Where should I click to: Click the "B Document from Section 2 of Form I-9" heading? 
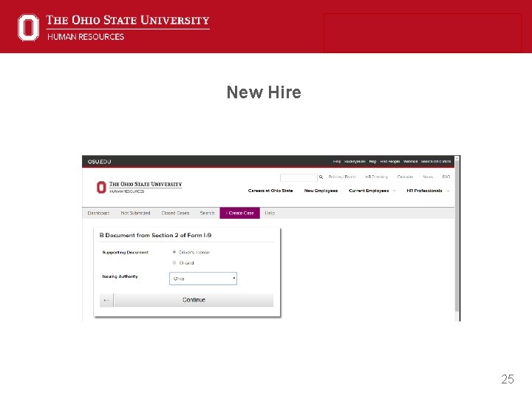click(155, 235)
